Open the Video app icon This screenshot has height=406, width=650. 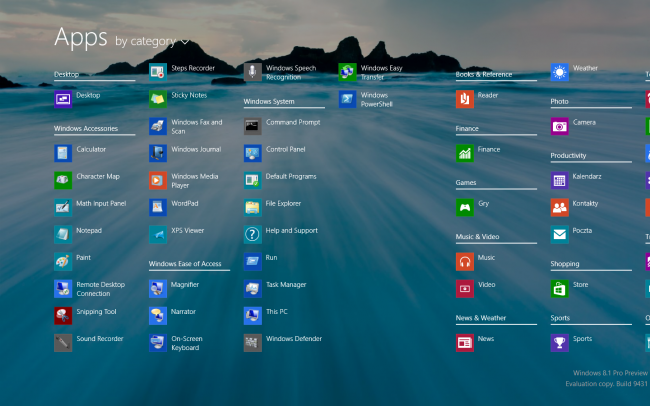click(x=465, y=289)
